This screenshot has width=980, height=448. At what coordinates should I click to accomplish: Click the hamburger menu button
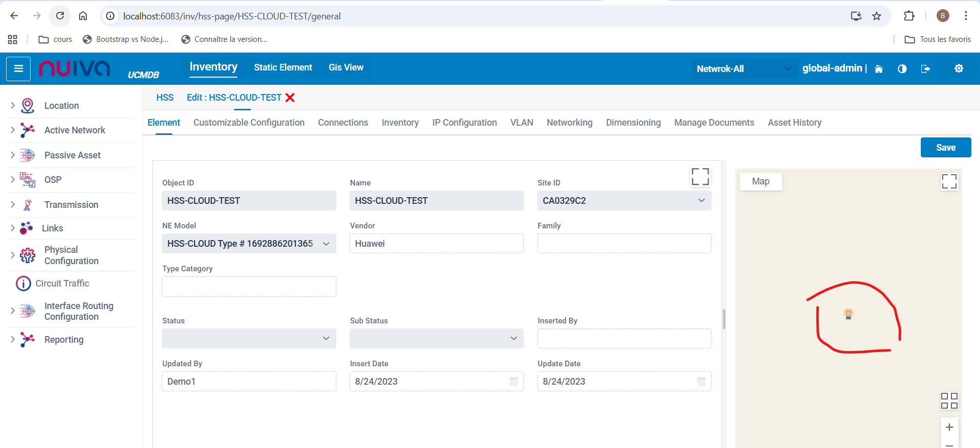point(18,68)
